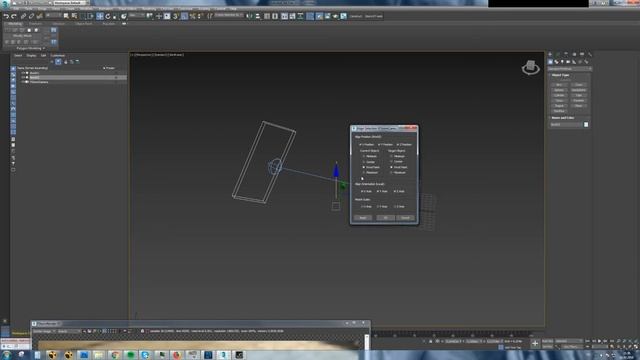640x360 pixels.
Task: Toggle Percent Snap in main toolbar
Action: (193, 16)
